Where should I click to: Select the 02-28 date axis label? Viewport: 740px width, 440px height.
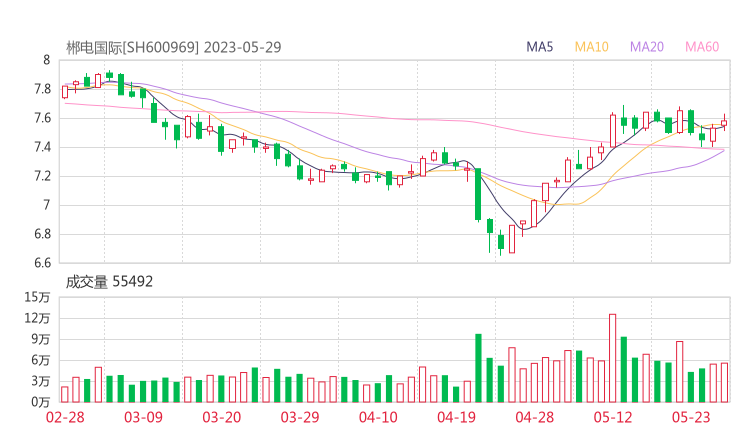click(65, 417)
